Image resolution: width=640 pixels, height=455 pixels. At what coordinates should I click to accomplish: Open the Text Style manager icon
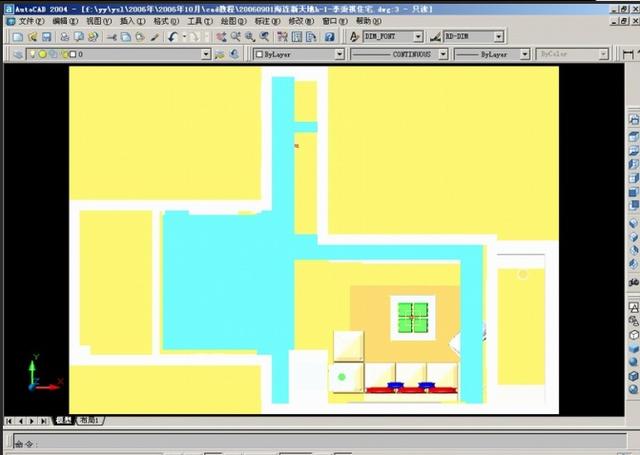(354, 37)
